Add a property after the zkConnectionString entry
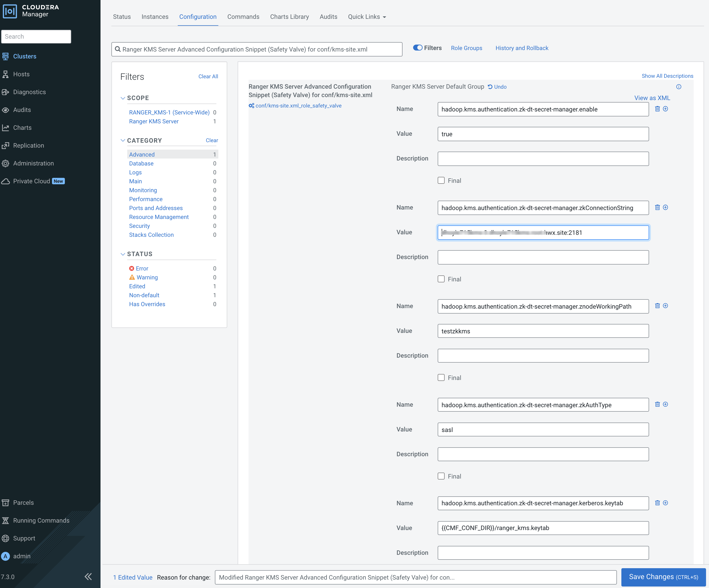Screen dimensions: 709x588 click(x=665, y=207)
